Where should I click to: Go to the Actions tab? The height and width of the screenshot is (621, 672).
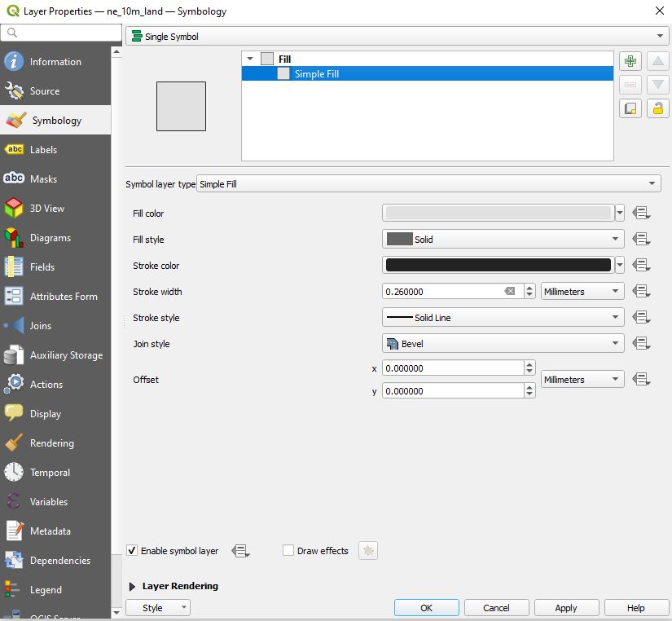coord(55,385)
